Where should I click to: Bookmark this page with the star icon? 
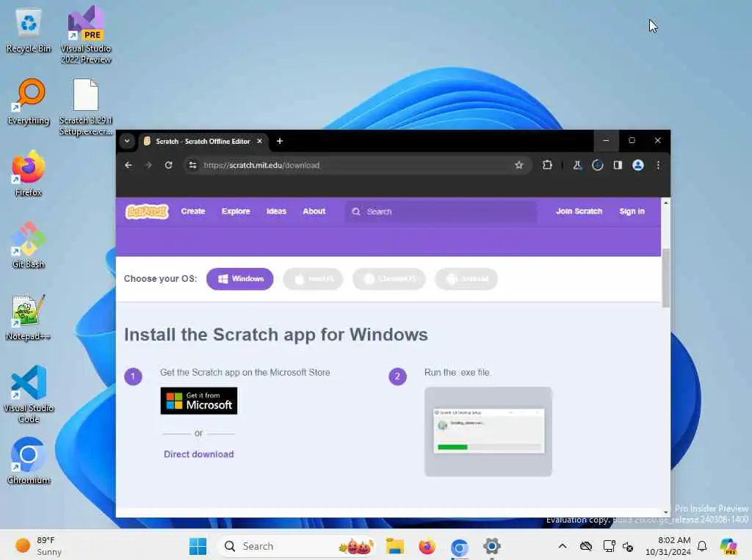click(519, 165)
